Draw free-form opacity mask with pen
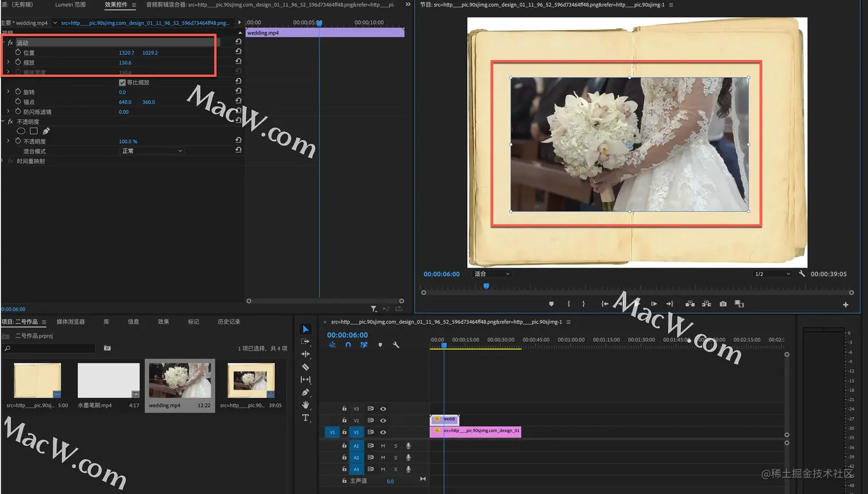Viewport: 868px width, 494px height. click(x=46, y=131)
